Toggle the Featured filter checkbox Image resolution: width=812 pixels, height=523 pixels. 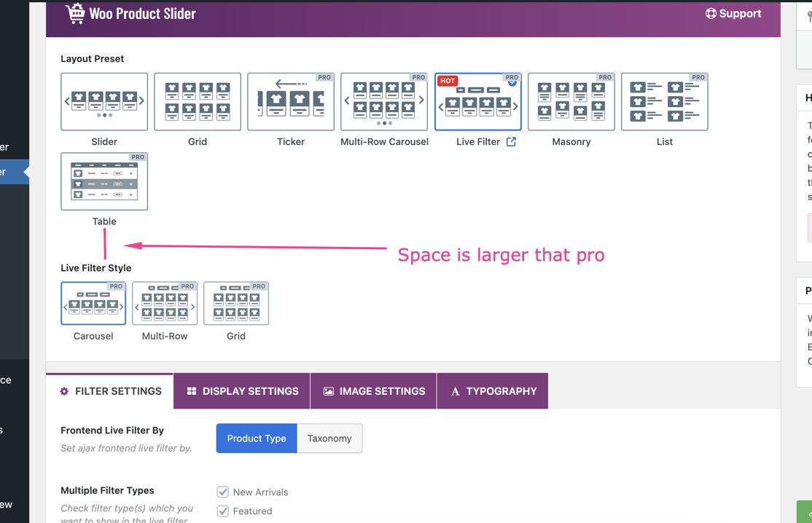click(x=223, y=511)
